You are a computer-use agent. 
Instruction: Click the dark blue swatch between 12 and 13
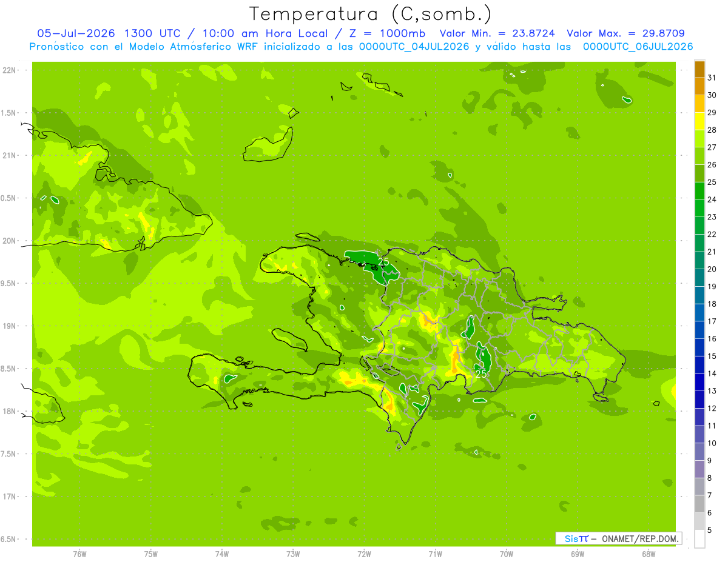(x=699, y=400)
